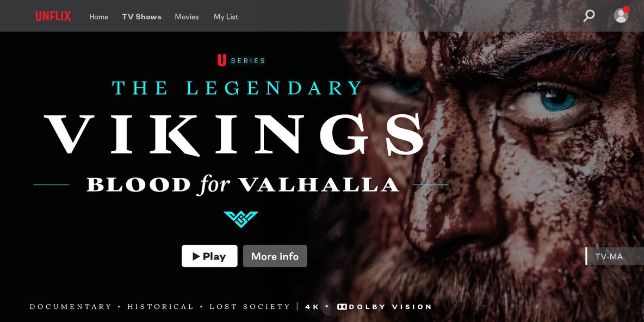
Task: Click the red U series emblem
Action: (222, 60)
